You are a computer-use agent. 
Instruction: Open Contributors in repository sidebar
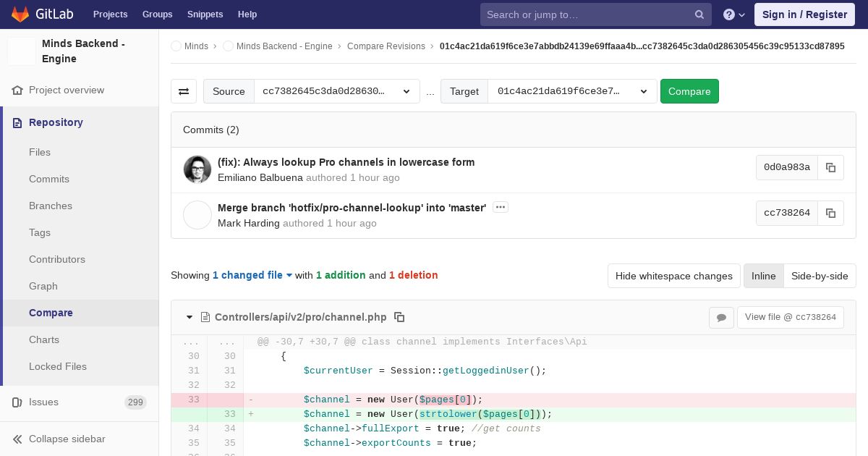(57, 259)
